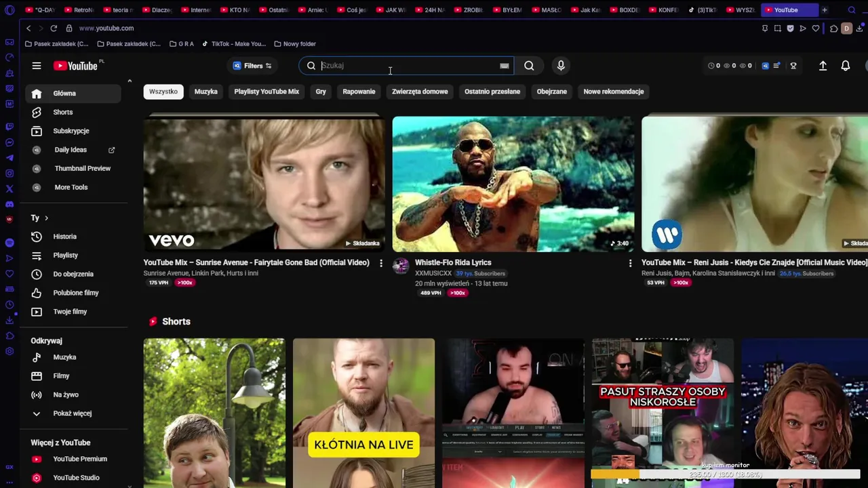The image size is (868, 488).
Task: Switch to the KTO NA browser tab
Action: (x=235, y=10)
